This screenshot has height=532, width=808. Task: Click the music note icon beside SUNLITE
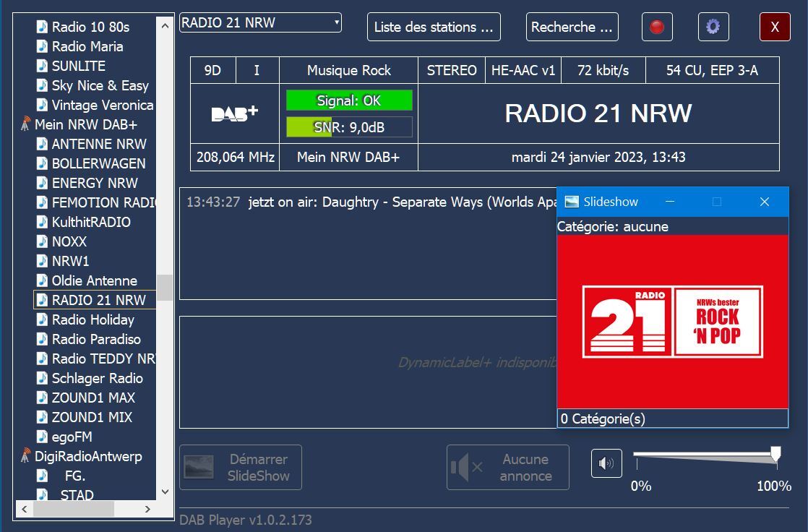pyautogui.click(x=42, y=66)
